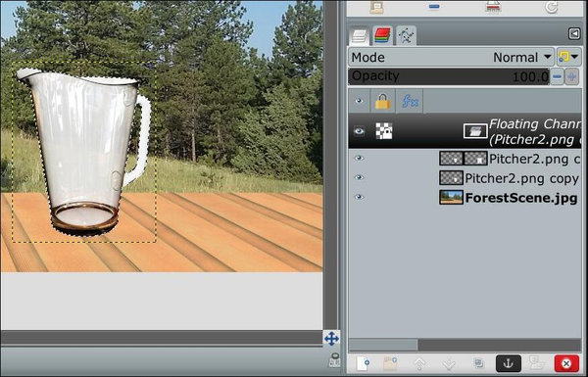Click the alpha lock icon on floating layer
The height and width of the screenshot is (377, 588).
point(384,131)
